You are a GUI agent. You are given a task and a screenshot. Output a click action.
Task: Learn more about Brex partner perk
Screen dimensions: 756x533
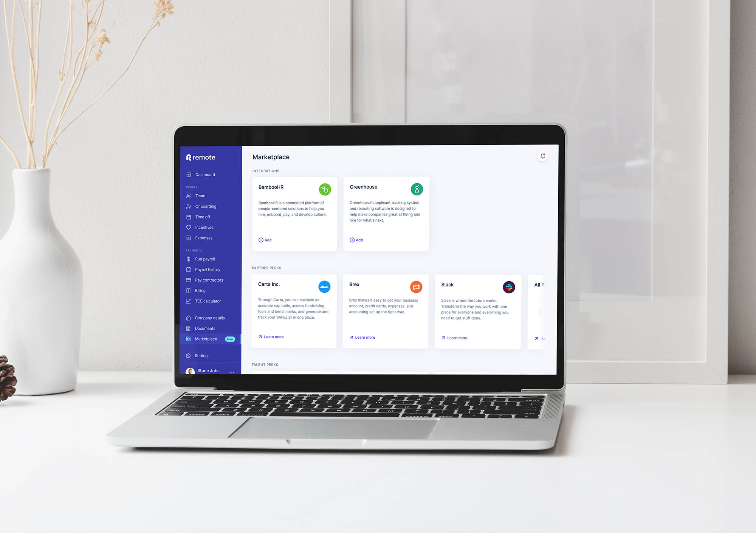tap(363, 337)
